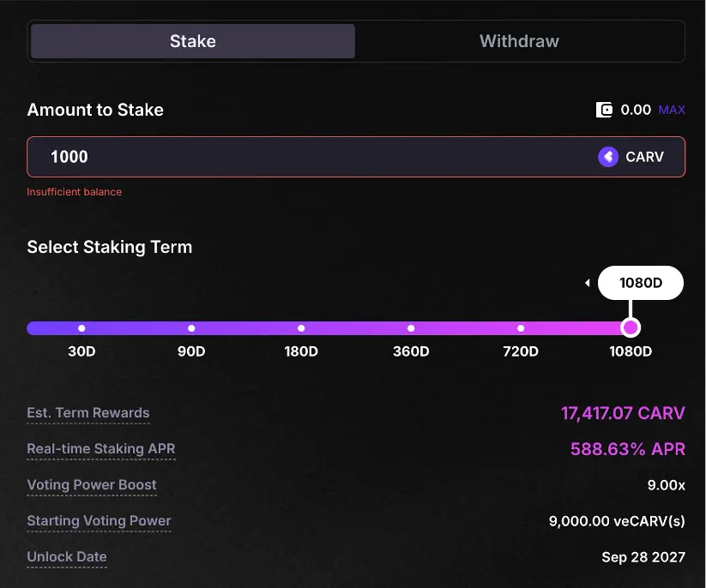706x588 pixels.
Task: Click the Real-time Staking APR label
Action: point(101,449)
